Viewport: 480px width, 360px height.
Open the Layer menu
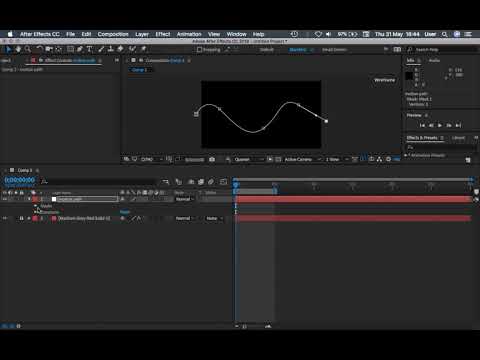(x=142, y=34)
